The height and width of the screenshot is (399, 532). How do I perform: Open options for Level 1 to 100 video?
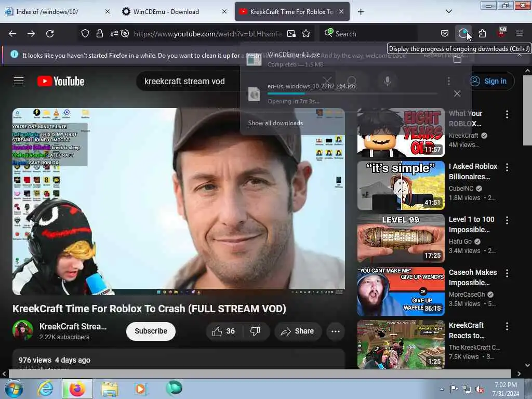coord(507,220)
